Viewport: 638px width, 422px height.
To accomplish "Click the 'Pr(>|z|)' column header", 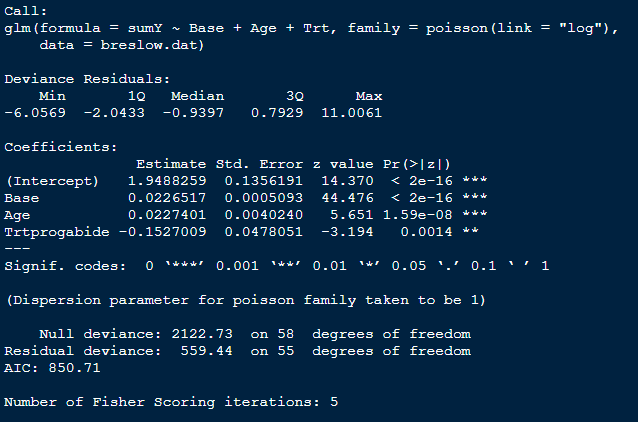I will (417, 164).
